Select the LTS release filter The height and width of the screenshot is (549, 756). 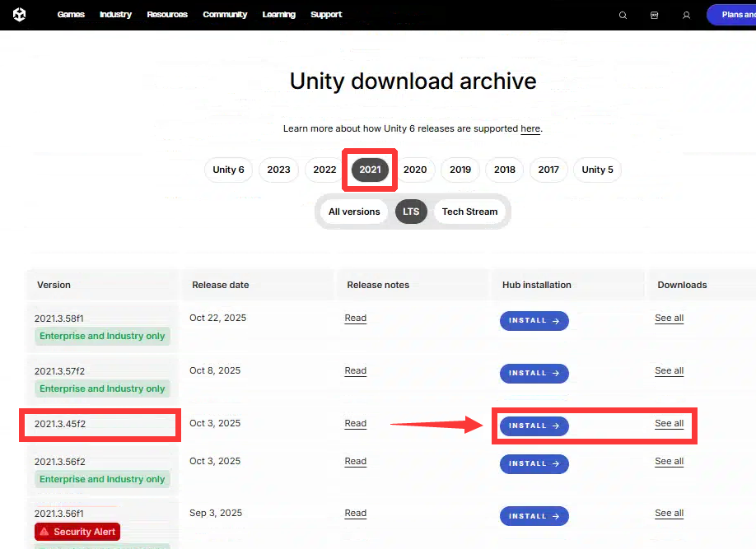(411, 212)
